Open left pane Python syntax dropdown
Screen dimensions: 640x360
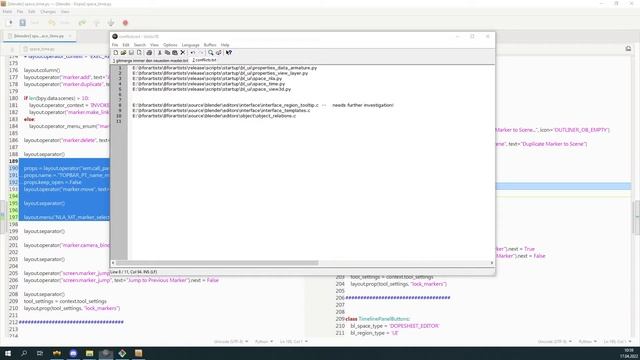coord(264,341)
